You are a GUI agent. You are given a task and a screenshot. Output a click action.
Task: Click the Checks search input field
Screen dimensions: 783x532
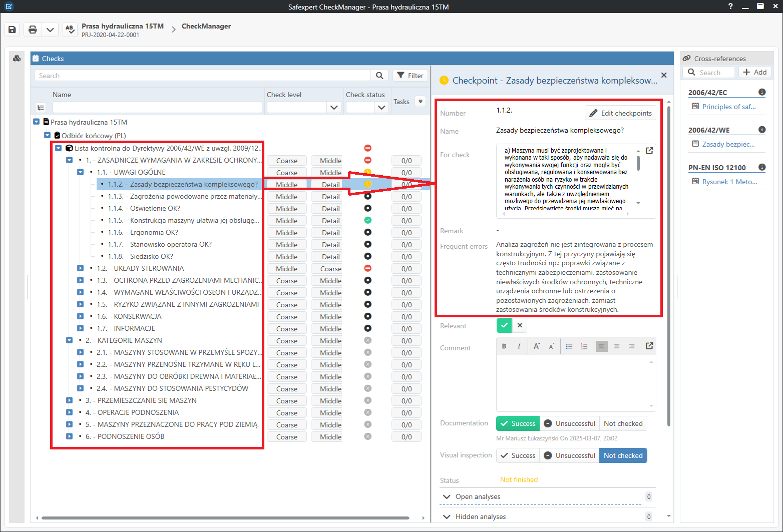[x=203, y=76]
